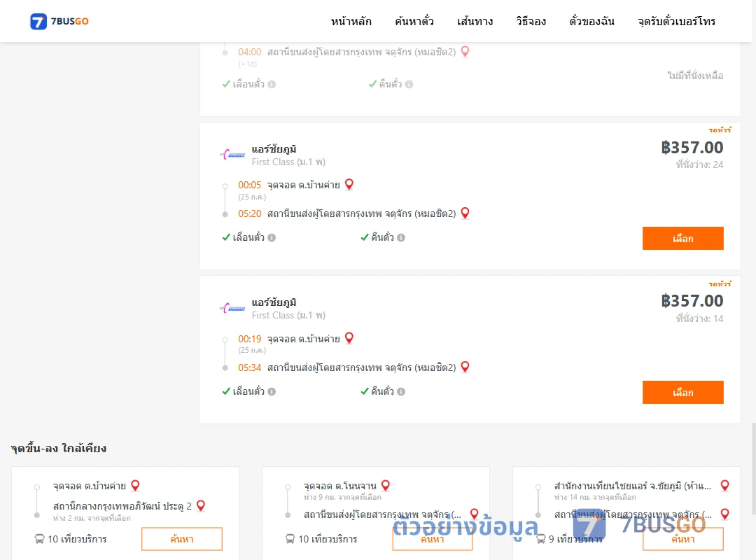Image resolution: width=756 pixels, height=560 pixels.
Task: Go to ค้นหาตั๋ว in navigation
Action: coord(414,21)
